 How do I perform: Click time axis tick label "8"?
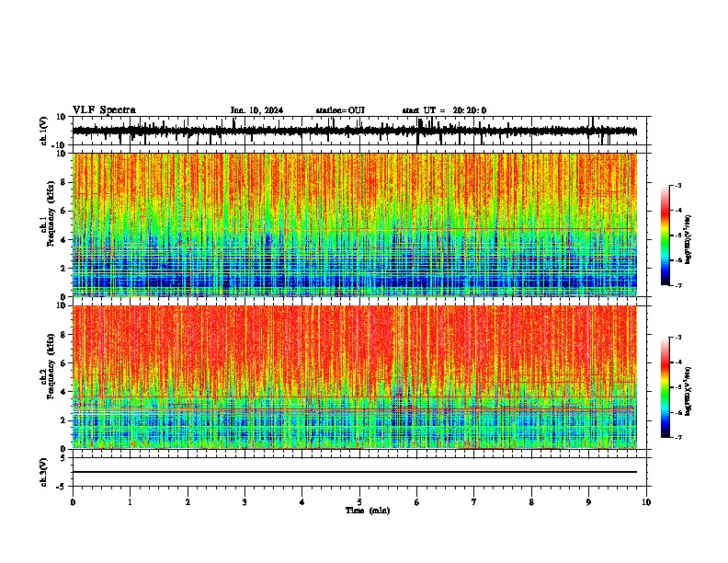pos(531,502)
